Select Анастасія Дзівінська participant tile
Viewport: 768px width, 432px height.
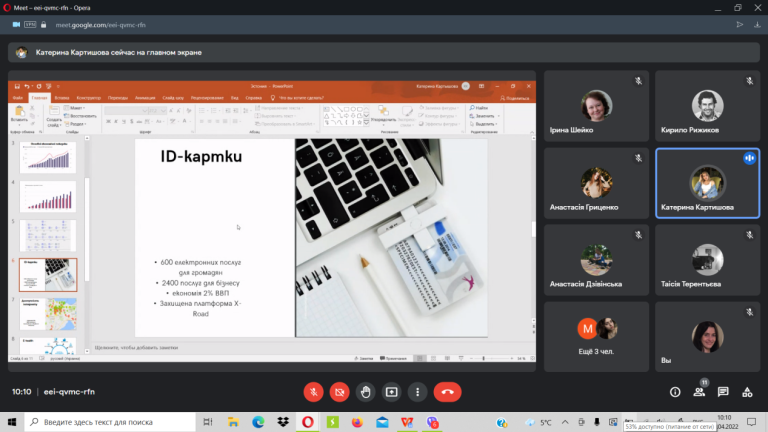pos(596,260)
